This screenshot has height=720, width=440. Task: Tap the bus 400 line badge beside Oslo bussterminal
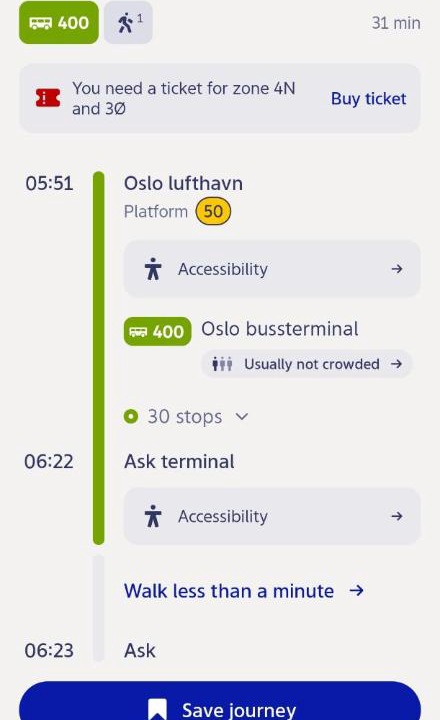pyautogui.click(x=158, y=331)
